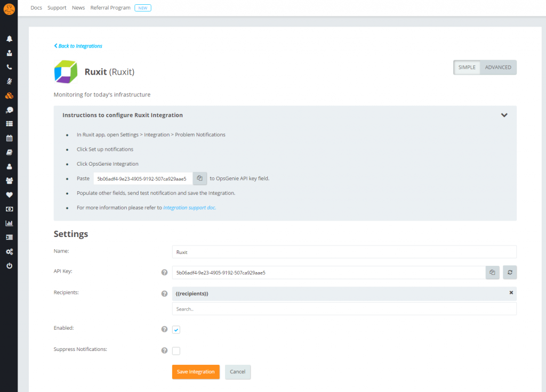The height and width of the screenshot is (392, 546).
Task: Uncheck the Enabled checkbox
Action: [176, 330]
